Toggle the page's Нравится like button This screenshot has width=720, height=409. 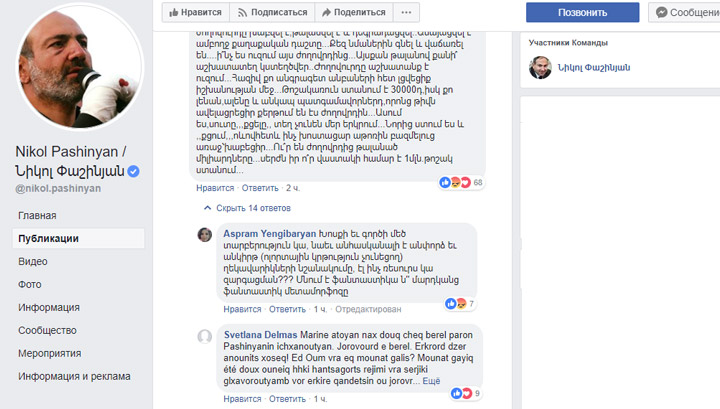pos(195,13)
